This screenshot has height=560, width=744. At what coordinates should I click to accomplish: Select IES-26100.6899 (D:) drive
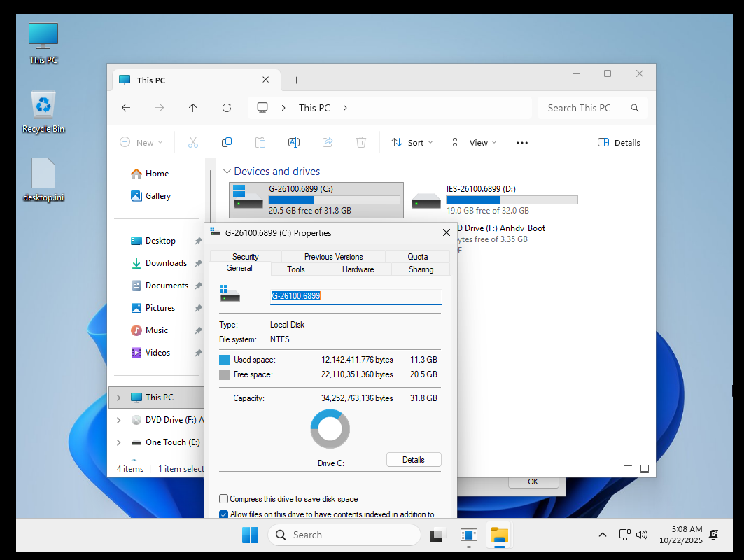coord(494,199)
